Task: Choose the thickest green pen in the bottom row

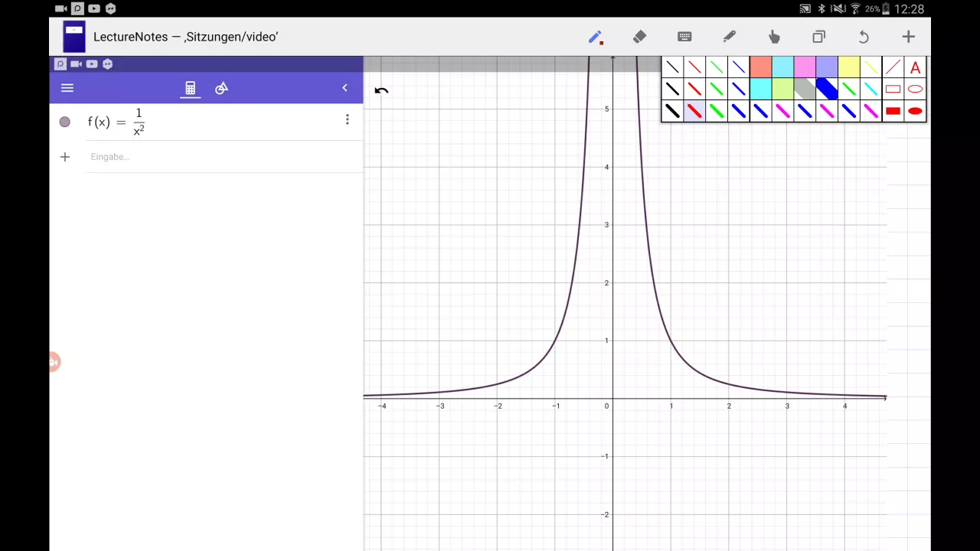Action: (x=717, y=112)
